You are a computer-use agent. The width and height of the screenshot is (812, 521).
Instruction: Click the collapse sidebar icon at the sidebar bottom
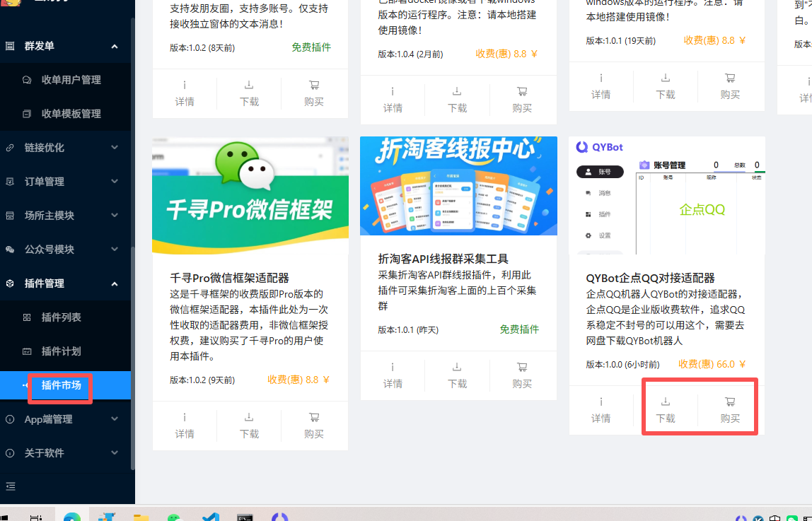10,486
